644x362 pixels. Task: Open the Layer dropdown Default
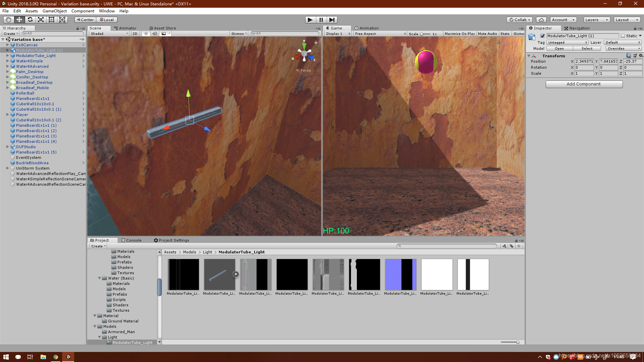(x=623, y=43)
